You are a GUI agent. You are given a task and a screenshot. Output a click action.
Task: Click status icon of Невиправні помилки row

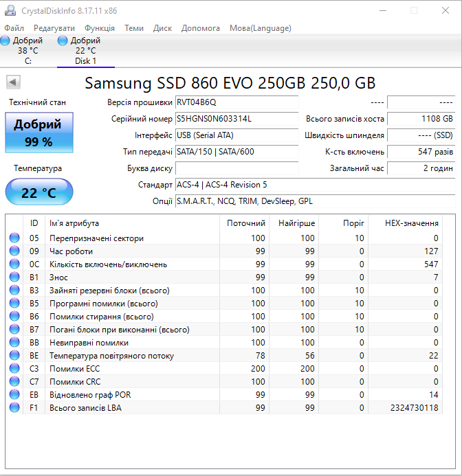pos(14,342)
